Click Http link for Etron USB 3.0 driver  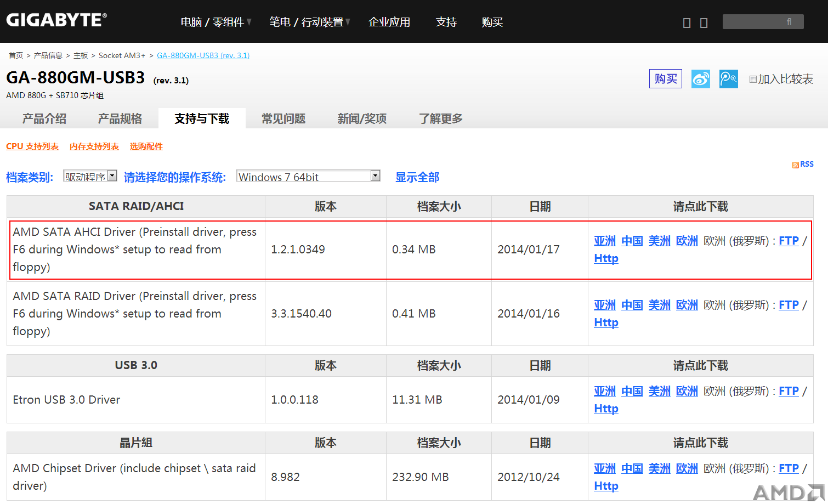tap(606, 409)
